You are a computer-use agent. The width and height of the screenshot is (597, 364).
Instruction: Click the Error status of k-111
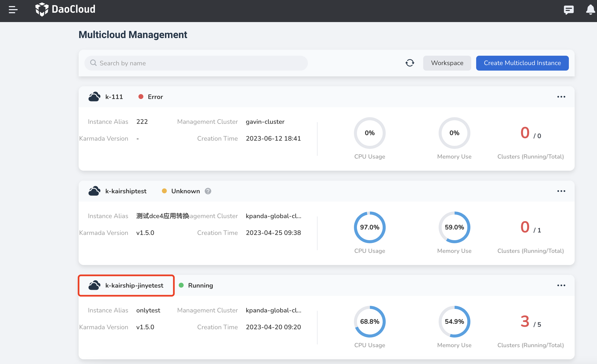[x=151, y=97]
